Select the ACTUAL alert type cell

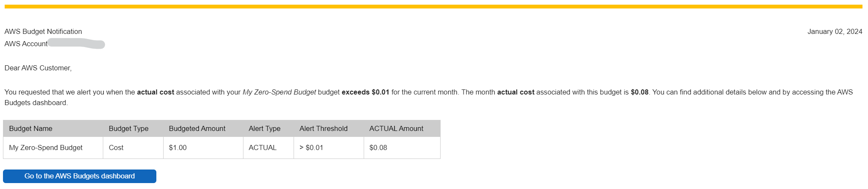[263, 148]
